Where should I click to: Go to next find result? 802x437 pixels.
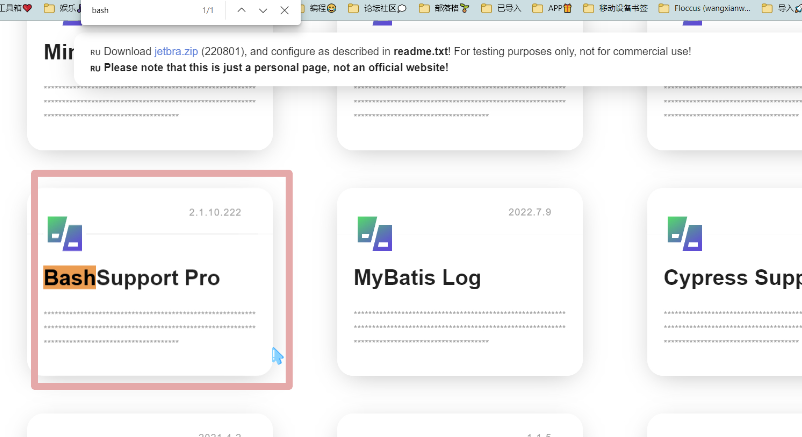263,10
